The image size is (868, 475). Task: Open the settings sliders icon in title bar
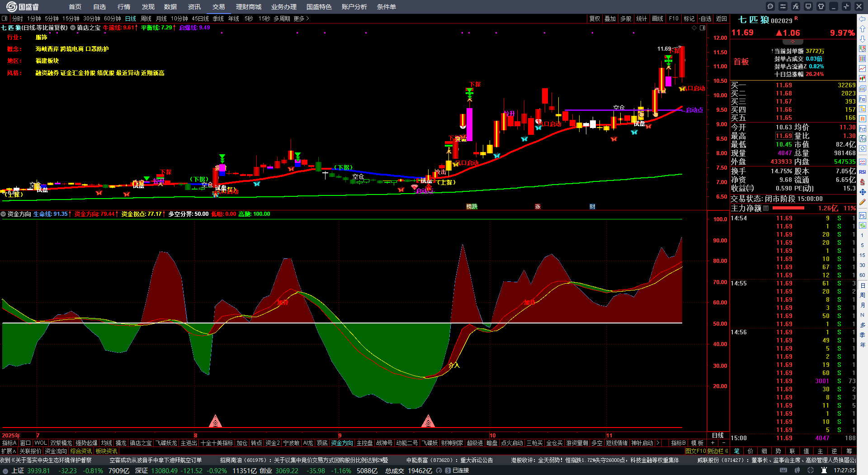[783, 6]
